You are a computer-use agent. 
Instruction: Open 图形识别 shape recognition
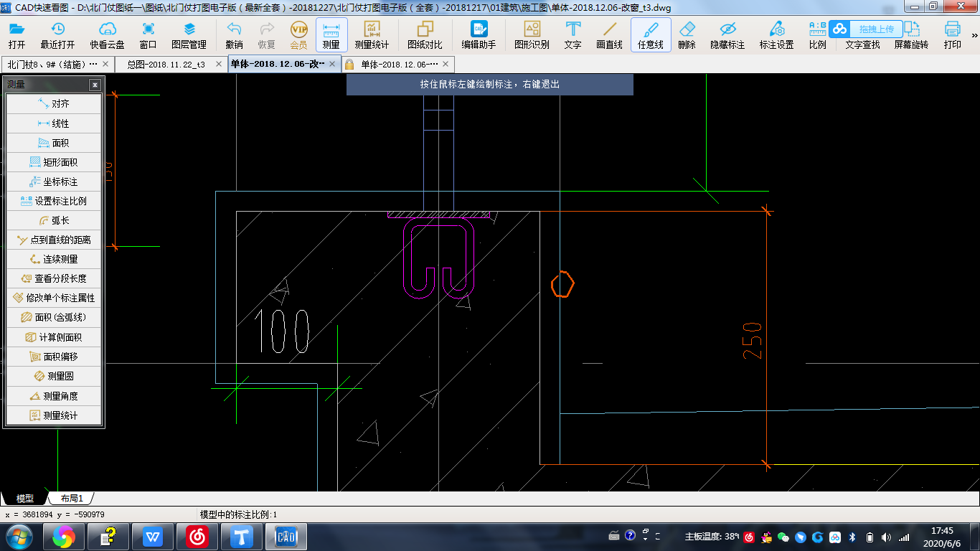tap(532, 34)
